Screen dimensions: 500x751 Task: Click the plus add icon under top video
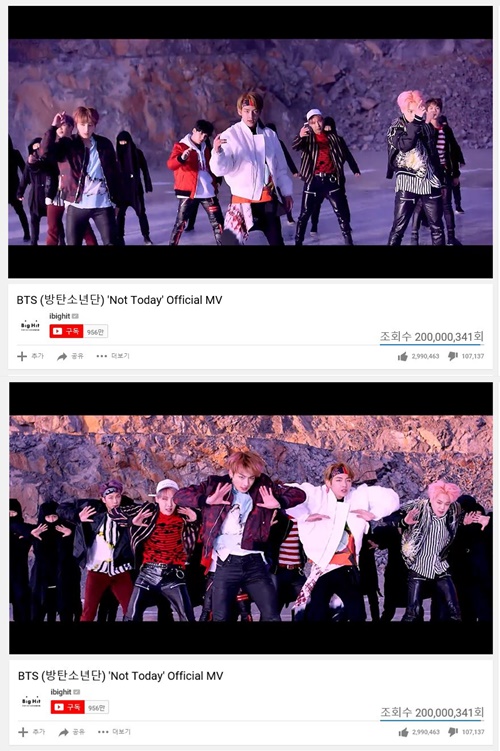[x=22, y=356]
